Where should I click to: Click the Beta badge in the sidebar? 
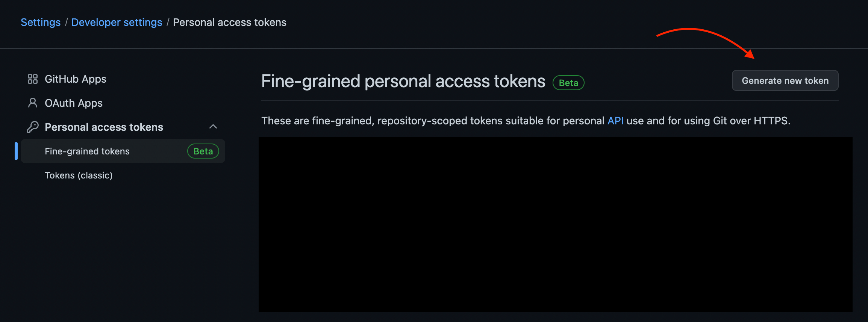203,151
